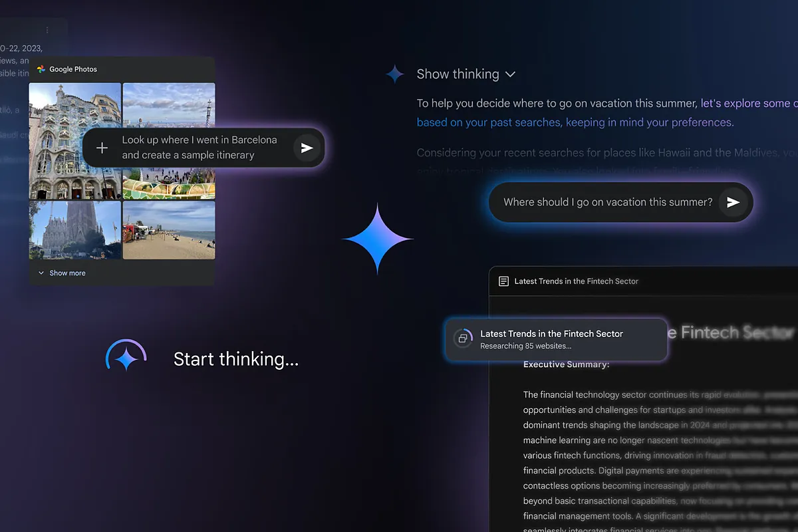Click the plus icon in the Barcelona prompt

click(x=102, y=148)
